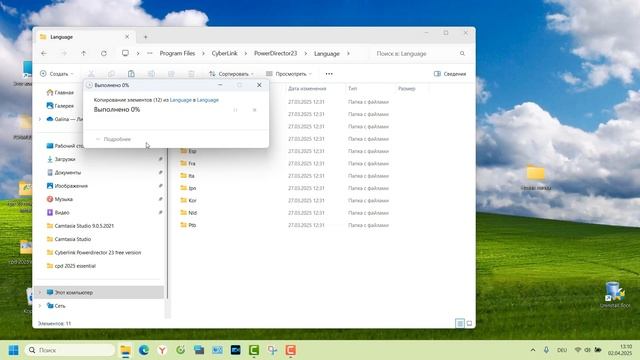Viewport: 640px width, 360px height.
Task: Click the Delete trash icon in toolbar
Action: tap(191, 74)
